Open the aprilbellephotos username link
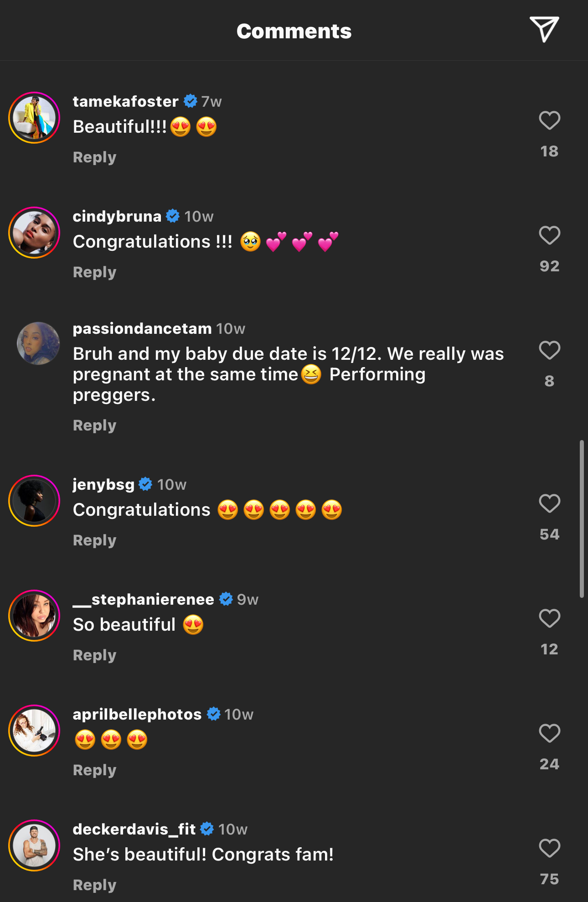588x902 pixels. (137, 714)
